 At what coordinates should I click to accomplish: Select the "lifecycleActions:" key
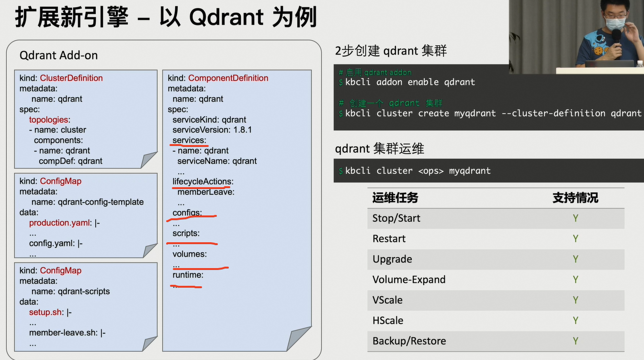203,181
